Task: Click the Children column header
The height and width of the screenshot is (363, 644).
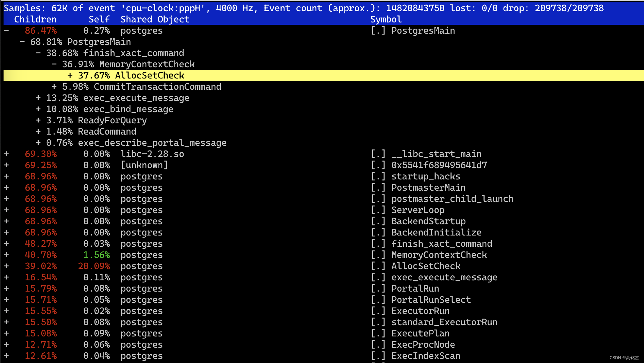Action: click(x=35, y=19)
